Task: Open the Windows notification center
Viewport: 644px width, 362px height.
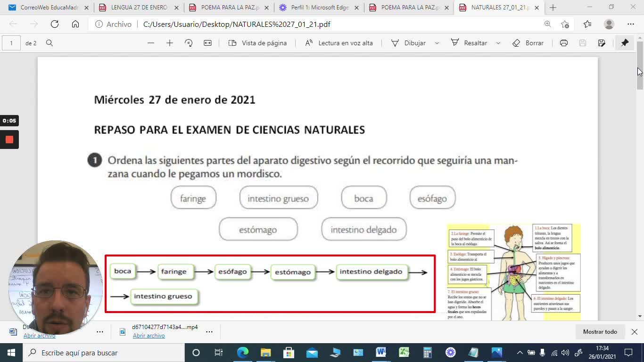Action: [628, 353]
